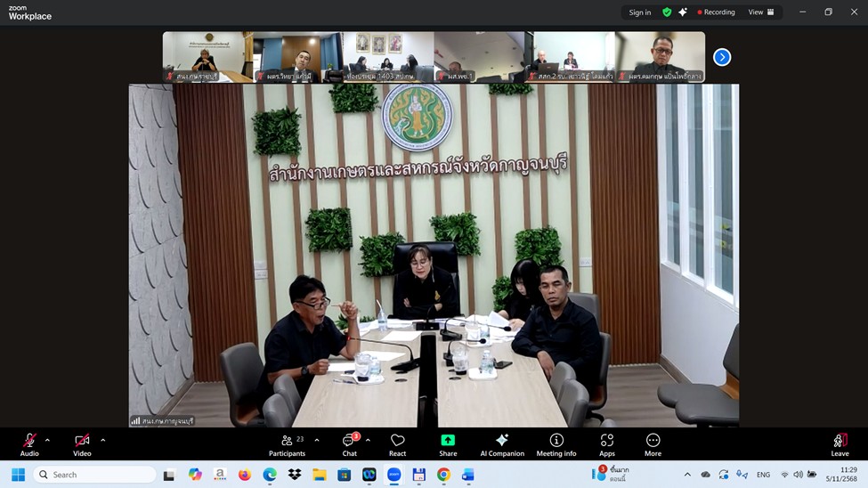The image size is (868, 488).
Task: Open the Participants panel
Action: coord(287,443)
